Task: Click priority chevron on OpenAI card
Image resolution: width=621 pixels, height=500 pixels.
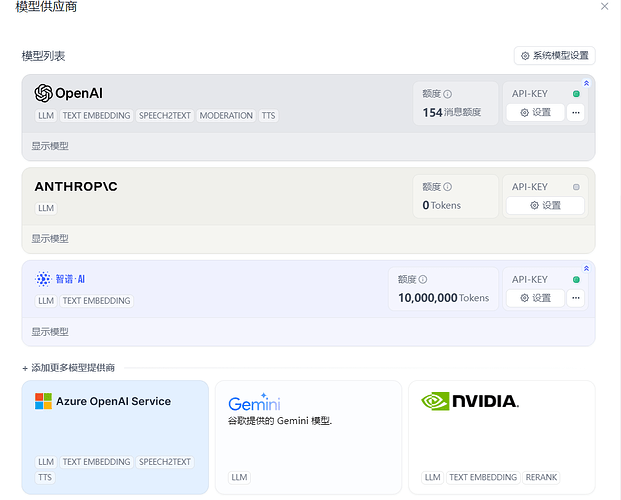Action: pos(587,83)
